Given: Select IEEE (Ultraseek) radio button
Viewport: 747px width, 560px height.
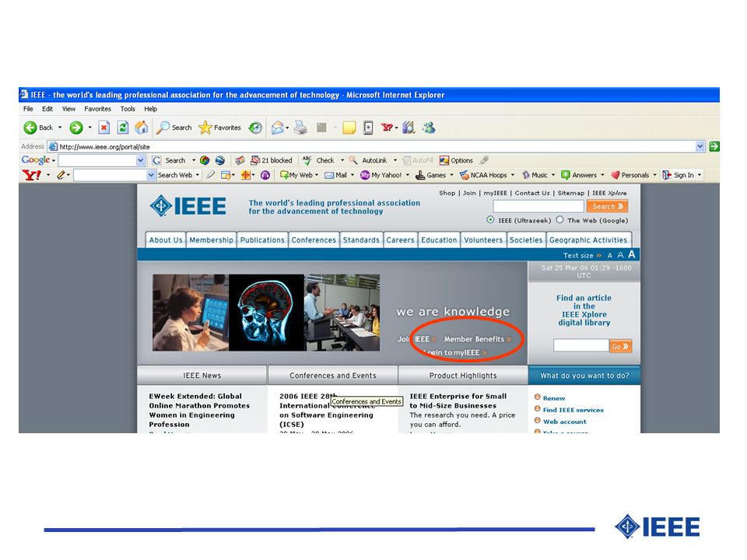Looking at the screenshot, I should (490, 220).
